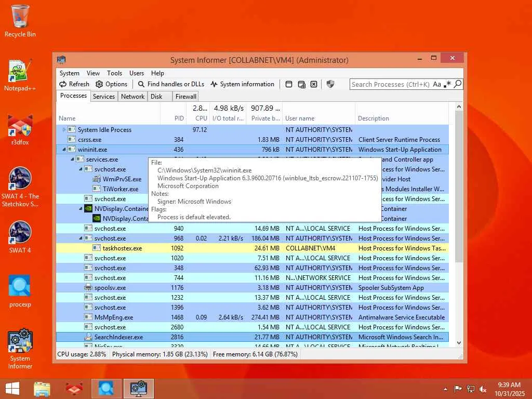The image size is (532, 399).
Task: Click the SearchIndexer.exe process icon
Action: [88, 337]
